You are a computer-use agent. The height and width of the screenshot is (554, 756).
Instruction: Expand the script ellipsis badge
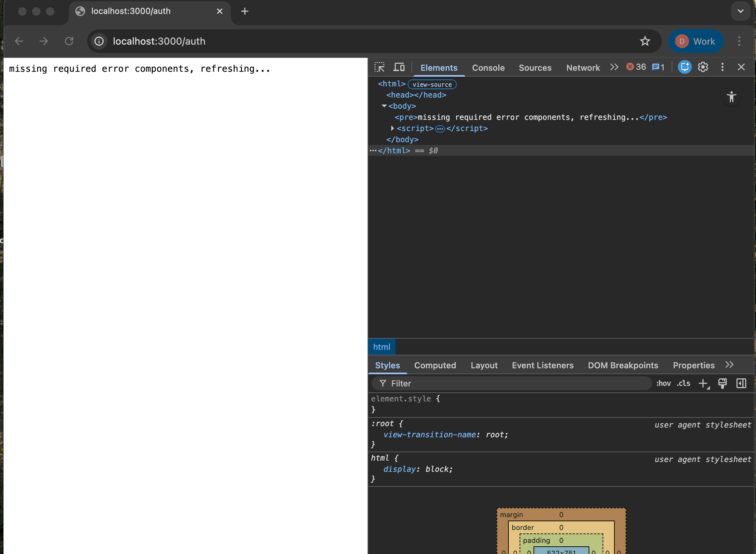tap(440, 129)
